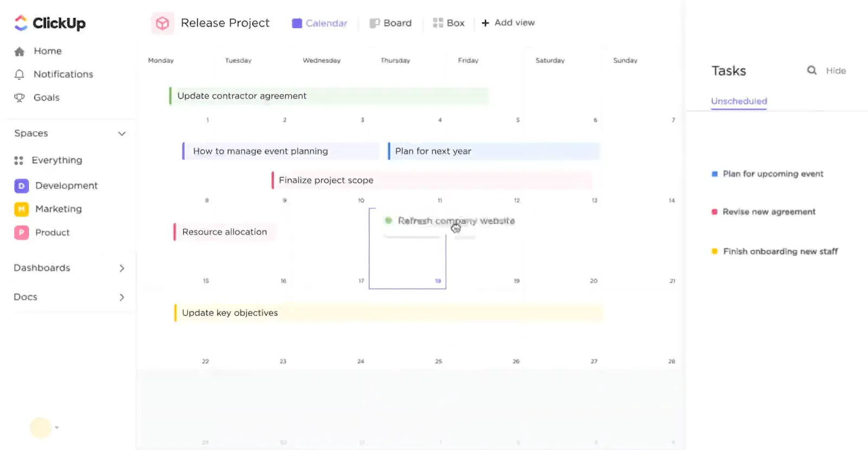Screen dimensions: 868x450
Task: Expand the Dashboards section arrow
Action: (x=122, y=268)
